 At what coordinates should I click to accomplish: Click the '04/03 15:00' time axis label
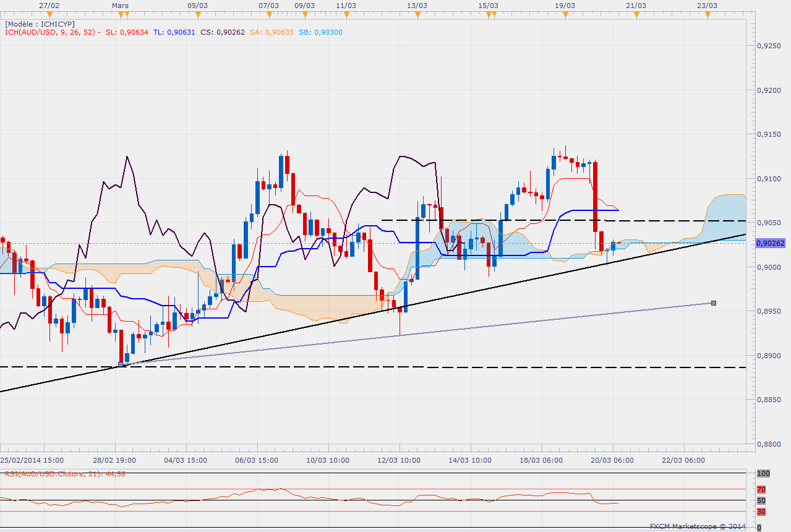pyautogui.click(x=184, y=460)
